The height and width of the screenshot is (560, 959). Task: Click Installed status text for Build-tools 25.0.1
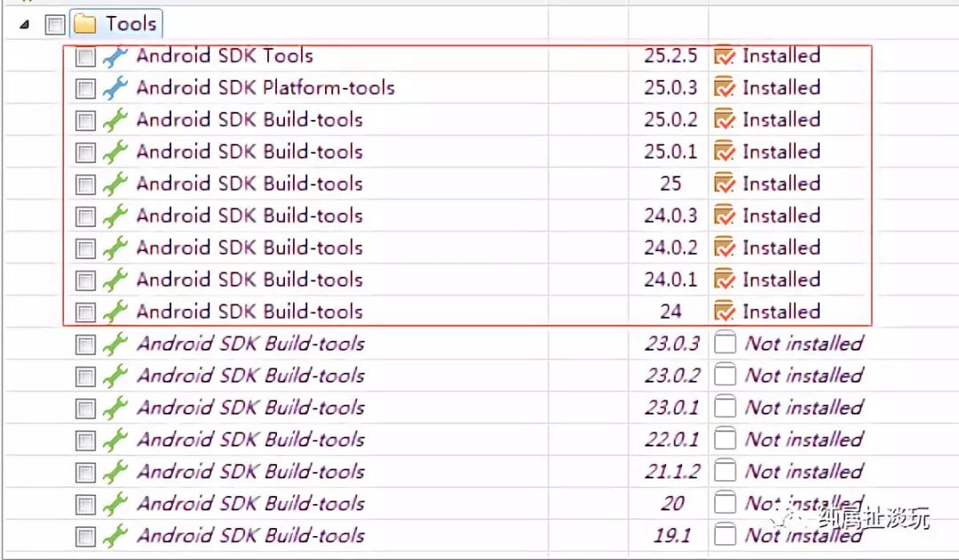click(x=781, y=152)
